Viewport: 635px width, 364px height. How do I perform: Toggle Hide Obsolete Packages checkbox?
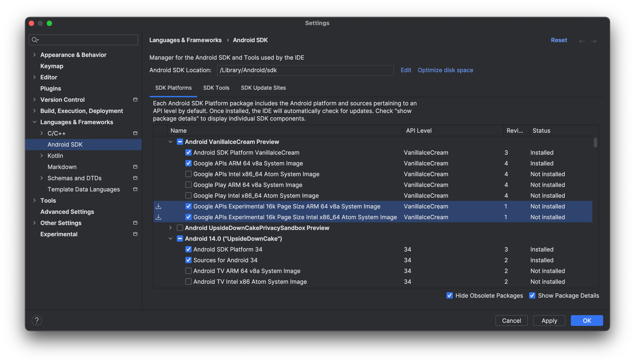click(450, 295)
